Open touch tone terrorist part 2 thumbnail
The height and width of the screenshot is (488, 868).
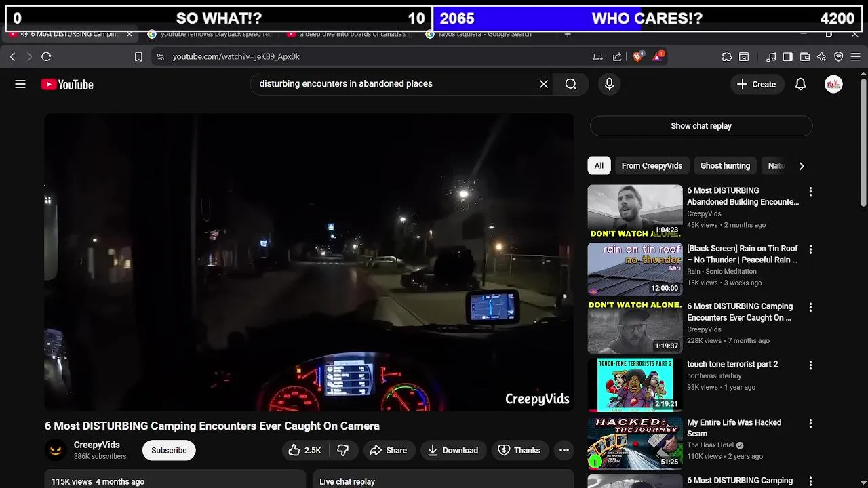pos(635,385)
